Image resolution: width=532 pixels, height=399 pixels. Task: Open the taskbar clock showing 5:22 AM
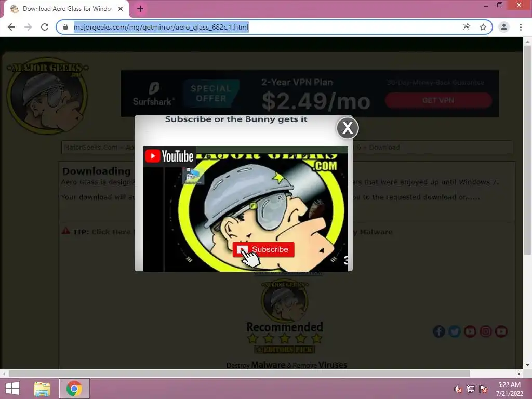point(509,389)
